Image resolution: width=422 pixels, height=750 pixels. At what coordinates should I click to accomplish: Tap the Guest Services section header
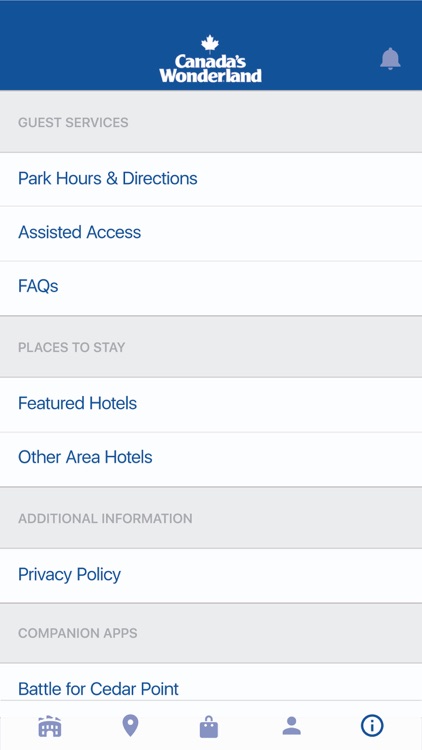coord(73,122)
